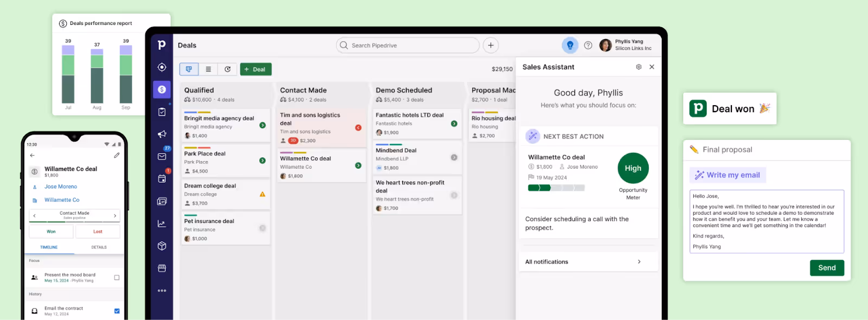Image resolution: width=868 pixels, height=320 pixels.
Task: Click green status arrow on Bringit deal
Action: point(263,125)
